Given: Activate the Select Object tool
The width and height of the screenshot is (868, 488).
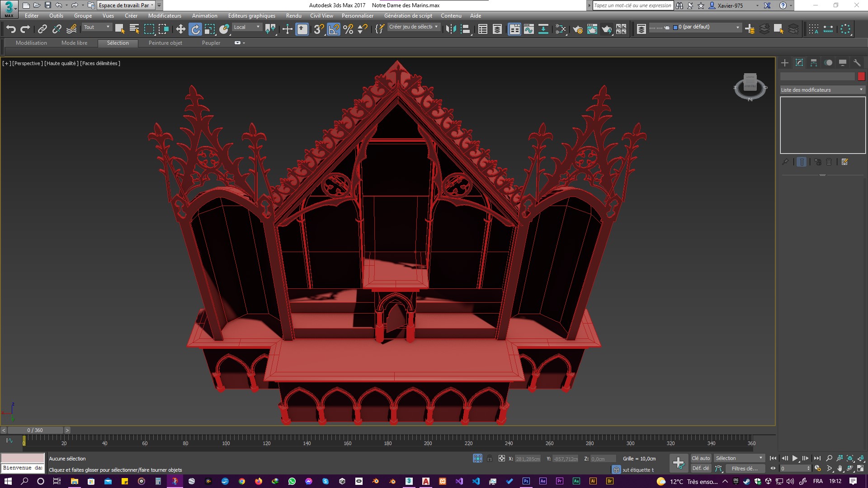Looking at the screenshot, I should (x=120, y=29).
